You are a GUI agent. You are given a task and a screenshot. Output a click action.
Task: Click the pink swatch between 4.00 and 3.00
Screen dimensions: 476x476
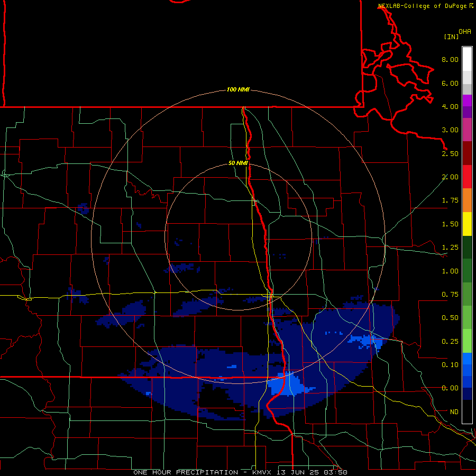click(467, 130)
